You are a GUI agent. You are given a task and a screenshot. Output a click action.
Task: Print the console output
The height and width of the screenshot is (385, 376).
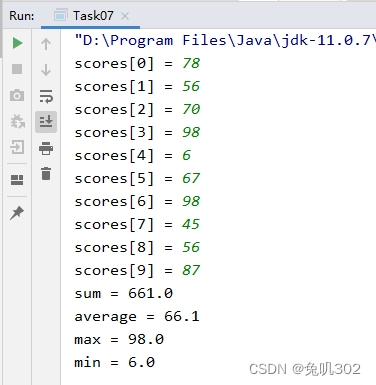(x=46, y=148)
